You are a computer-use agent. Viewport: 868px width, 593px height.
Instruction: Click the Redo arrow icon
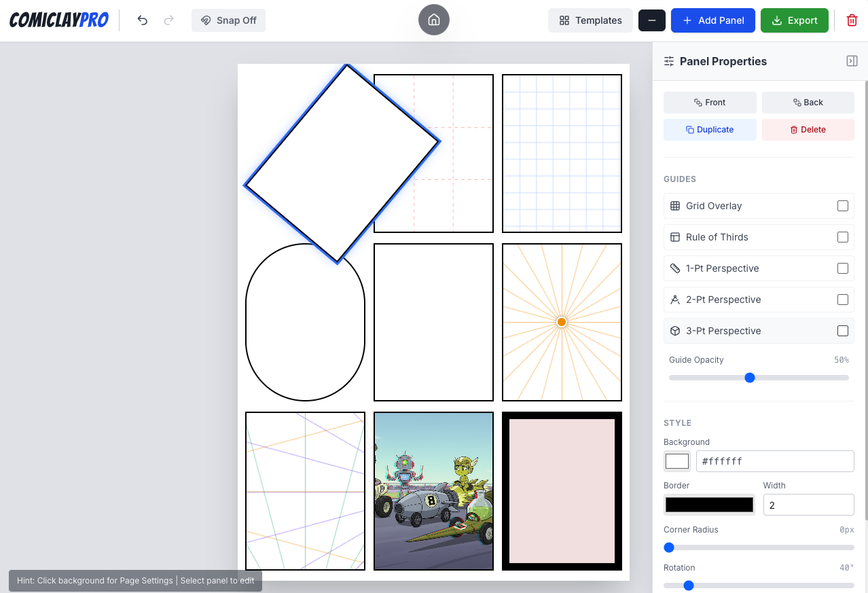click(x=169, y=20)
